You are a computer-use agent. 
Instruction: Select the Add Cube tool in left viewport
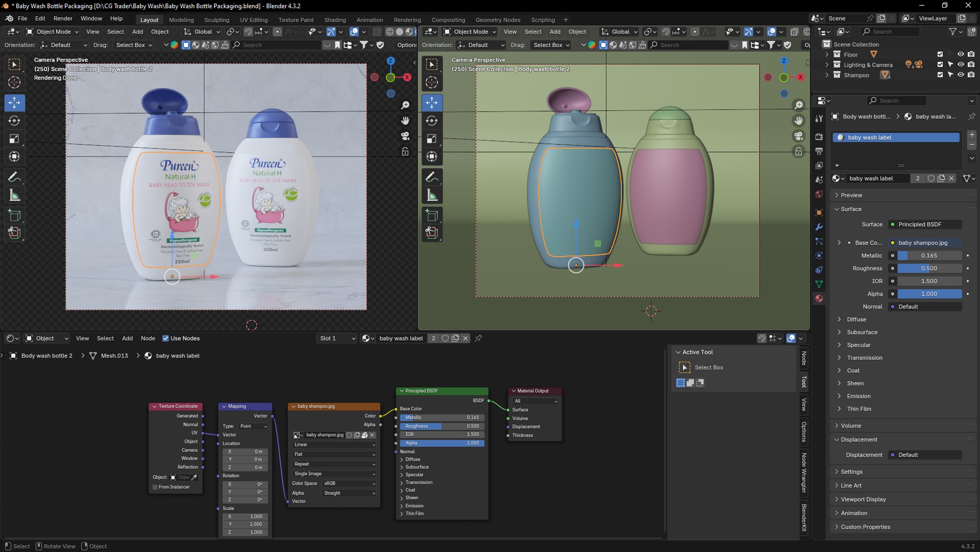14,216
